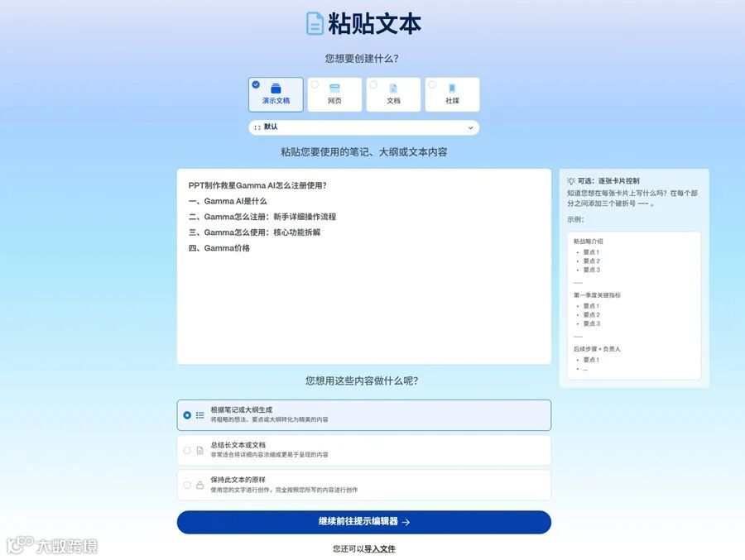The image size is (745, 560).
Task: Click the 网页 browser window icon
Action: (334, 89)
